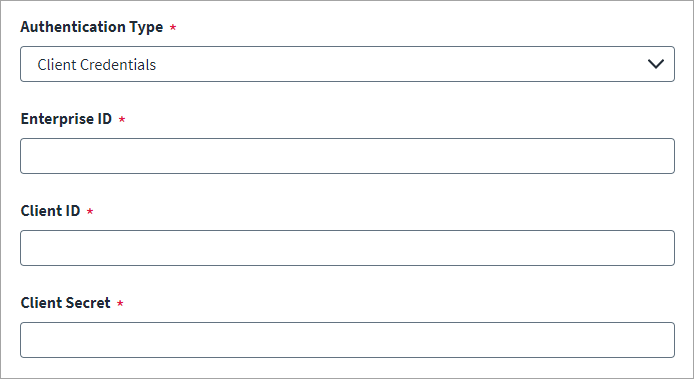Select the Client Credentials value text

(x=96, y=65)
